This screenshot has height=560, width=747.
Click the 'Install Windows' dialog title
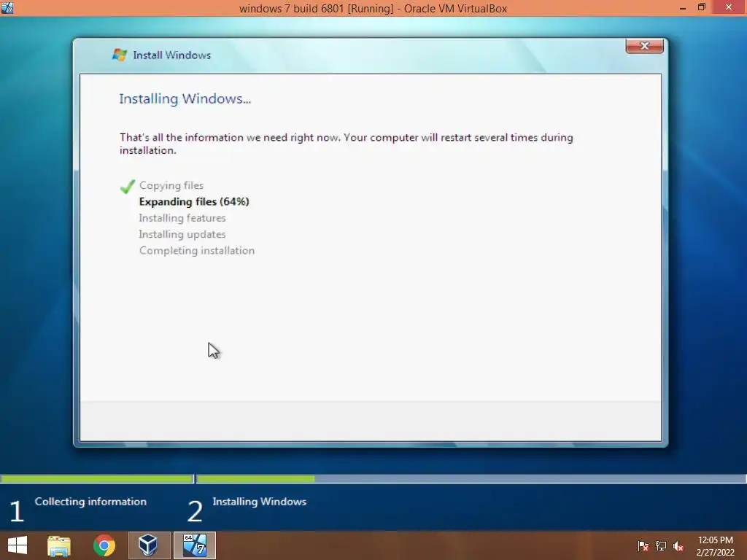coord(171,55)
